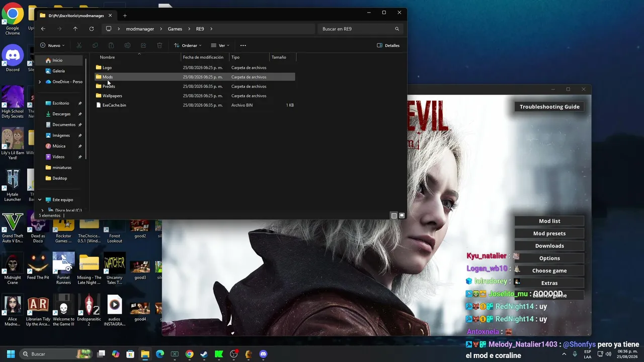Click modmanager in the address breadcrumb
Viewport: 644px width, 362px height.
[140, 29]
